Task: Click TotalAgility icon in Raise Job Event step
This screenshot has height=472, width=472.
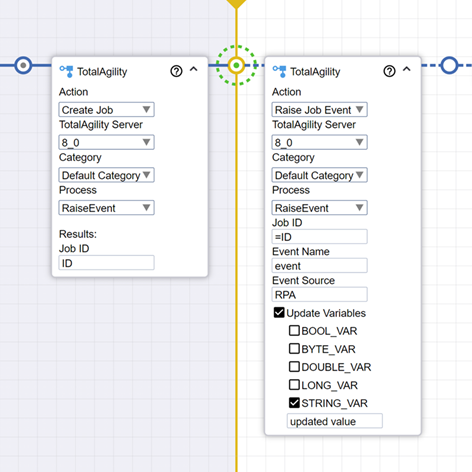Action: (x=279, y=71)
